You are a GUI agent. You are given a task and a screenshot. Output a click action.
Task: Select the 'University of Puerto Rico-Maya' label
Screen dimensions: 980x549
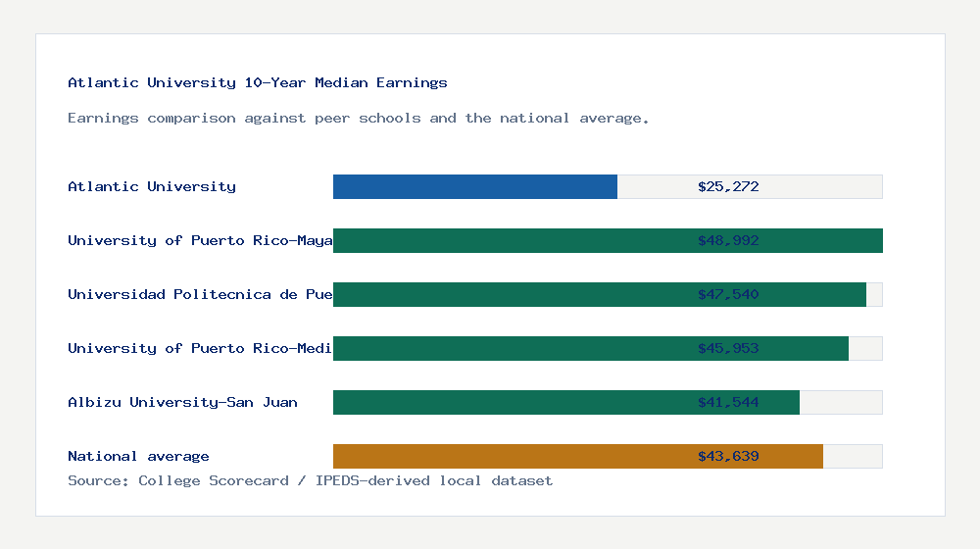(200, 241)
